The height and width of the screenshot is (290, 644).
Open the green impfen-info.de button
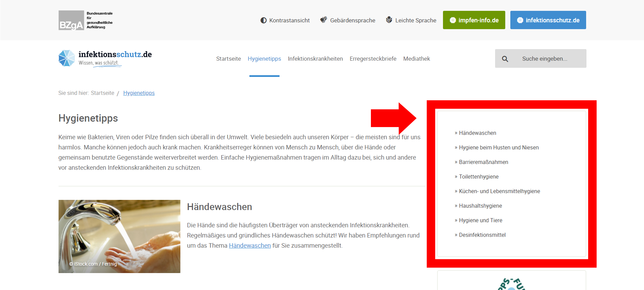pyautogui.click(x=474, y=20)
